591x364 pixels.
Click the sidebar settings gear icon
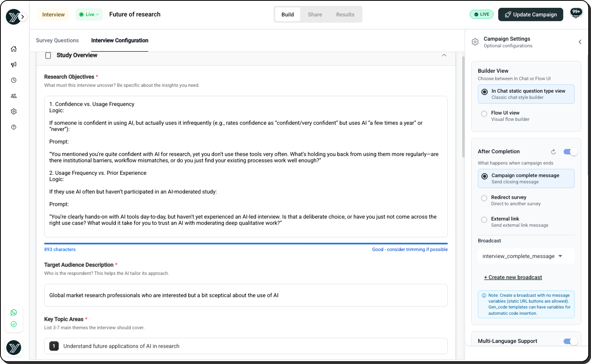(14, 111)
